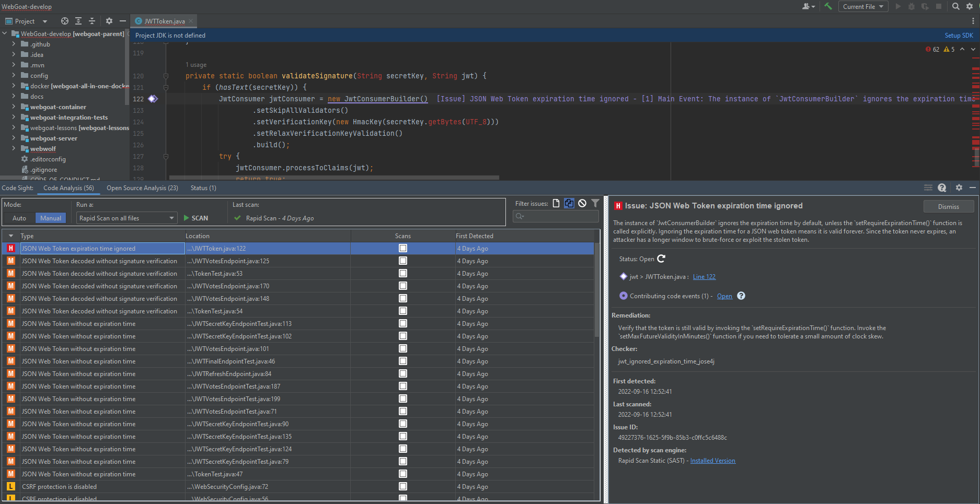Click the Select Opened File crosshair icon
The height and width of the screenshot is (504, 980).
click(65, 21)
